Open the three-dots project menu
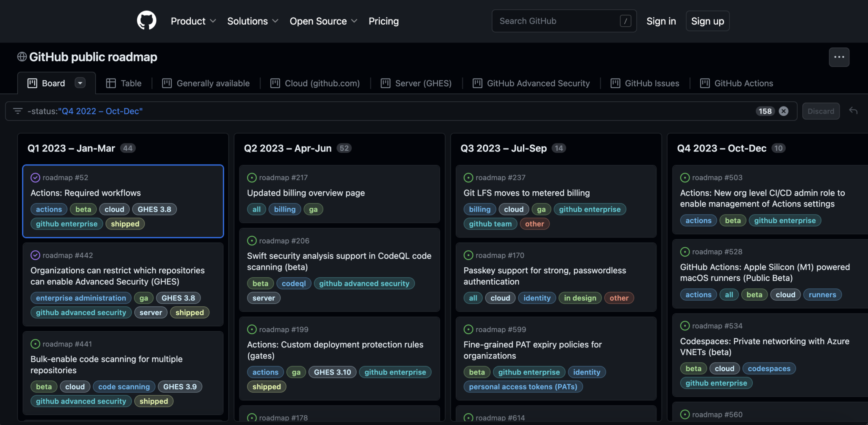 (839, 57)
